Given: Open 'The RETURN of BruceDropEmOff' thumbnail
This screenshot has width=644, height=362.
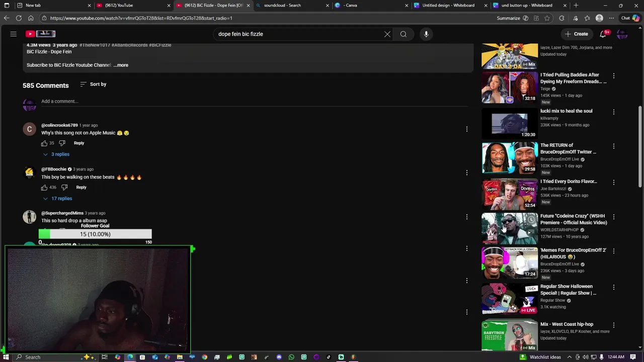Looking at the screenshot, I should pyautogui.click(x=510, y=158).
